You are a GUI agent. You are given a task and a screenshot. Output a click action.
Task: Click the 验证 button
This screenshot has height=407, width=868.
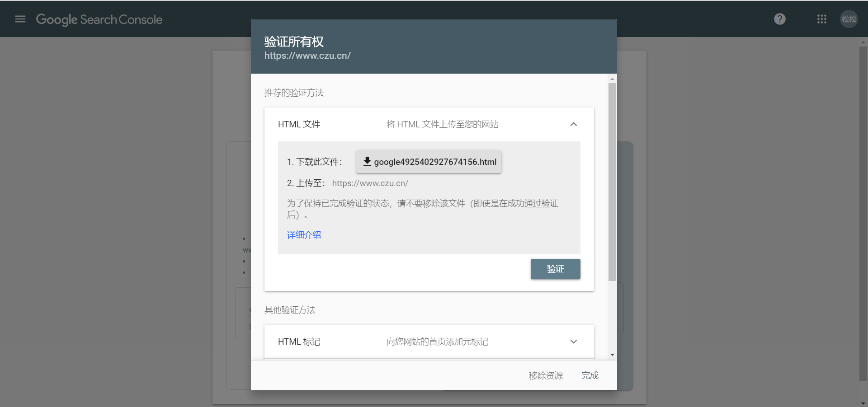click(x=555, y=269)
